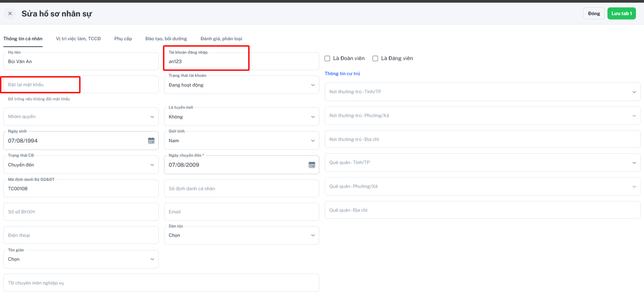Click the Thông tin cư trú heading

(x=342, y=74)
